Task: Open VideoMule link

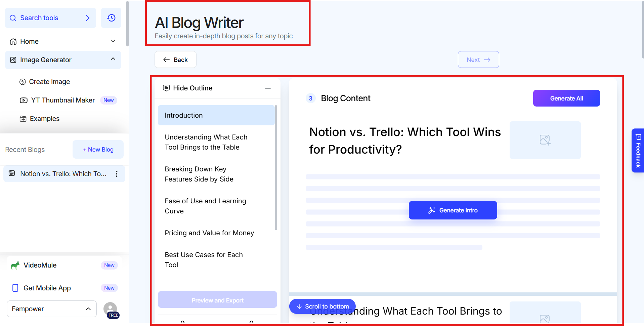Action: [40, 265]
